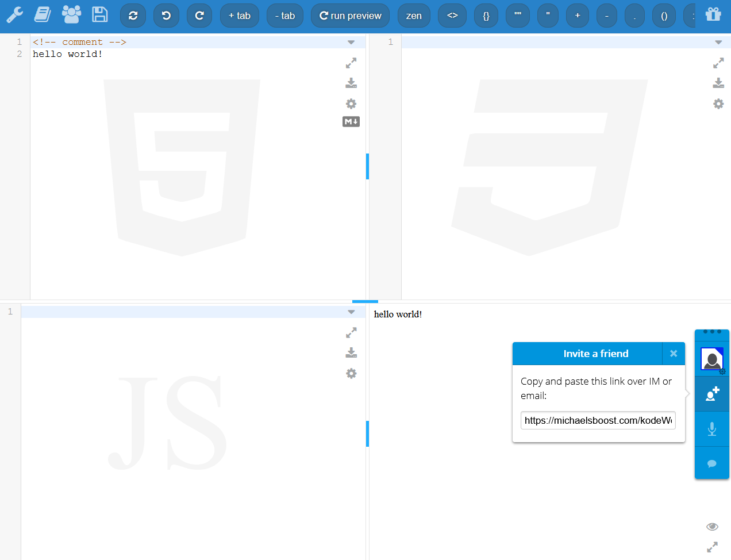Open HTML editor gear settings

coord(351,103)
